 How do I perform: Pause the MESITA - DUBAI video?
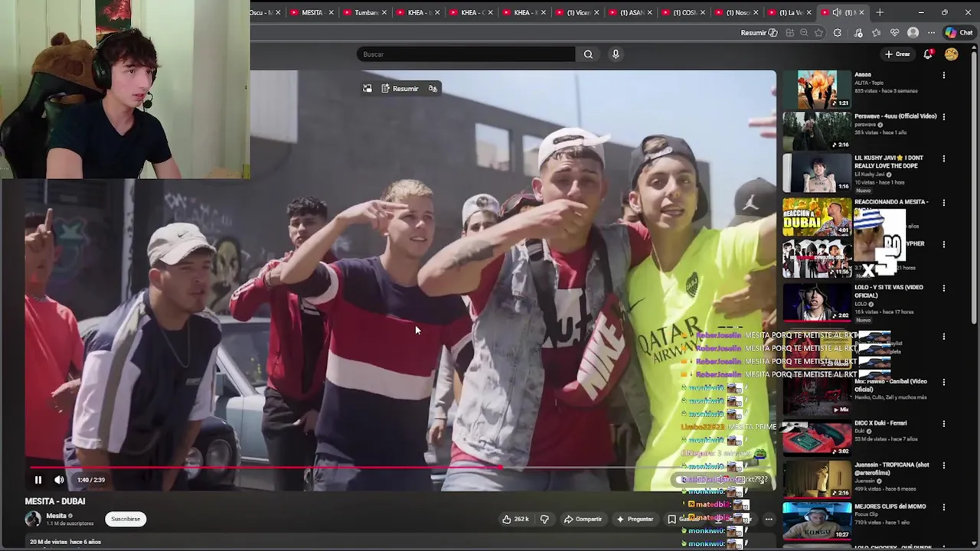38,480
